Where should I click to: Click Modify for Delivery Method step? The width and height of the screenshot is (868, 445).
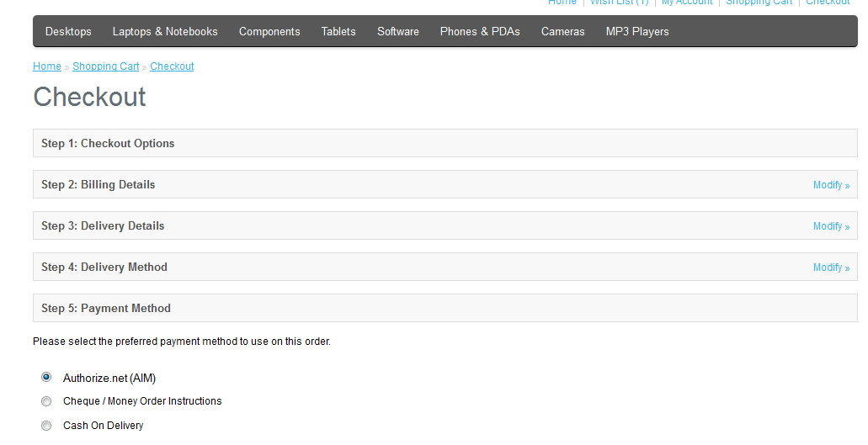click(x=831, y=268)
